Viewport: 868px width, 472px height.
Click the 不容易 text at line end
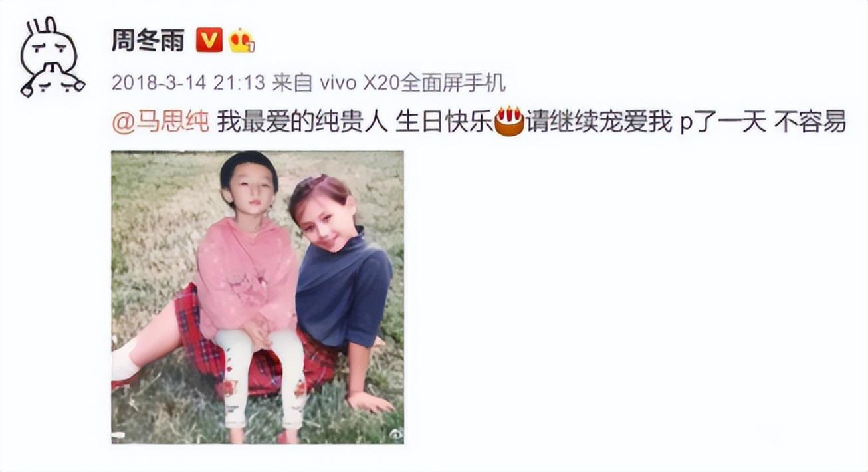810,122
